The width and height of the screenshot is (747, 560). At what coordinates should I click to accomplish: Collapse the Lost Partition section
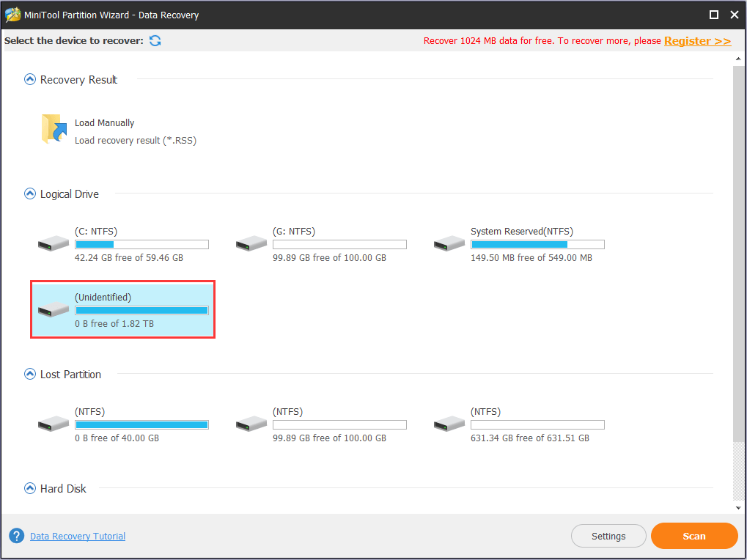point(30,375)
